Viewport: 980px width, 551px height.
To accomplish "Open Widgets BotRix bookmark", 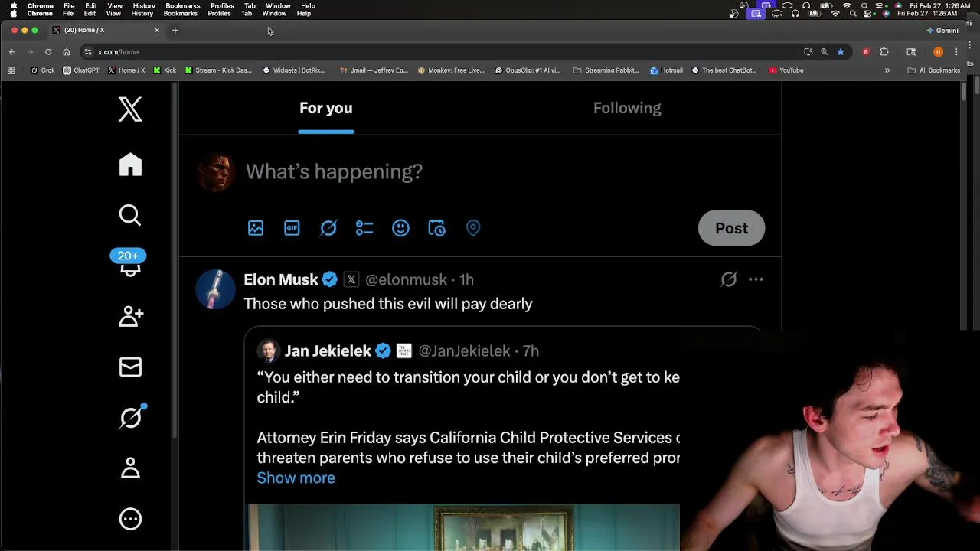I will (x=294, y=70).
